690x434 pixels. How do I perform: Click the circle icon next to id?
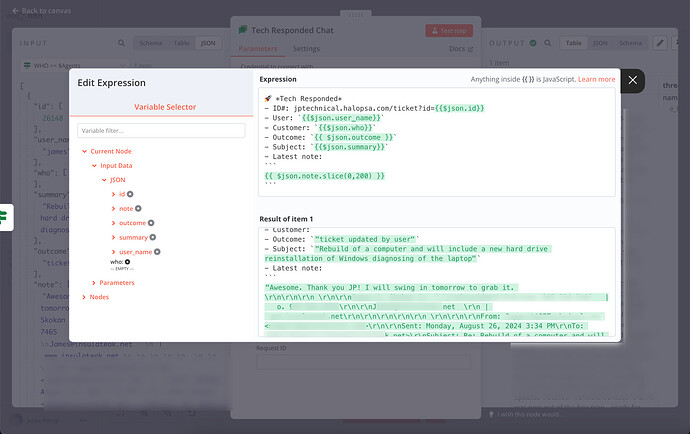point(130,194)
